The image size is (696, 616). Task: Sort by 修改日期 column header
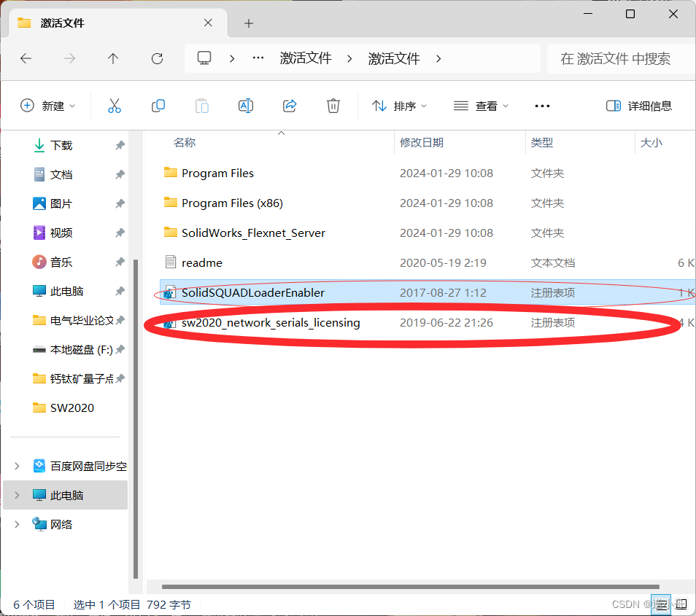[x=422, y=143]
